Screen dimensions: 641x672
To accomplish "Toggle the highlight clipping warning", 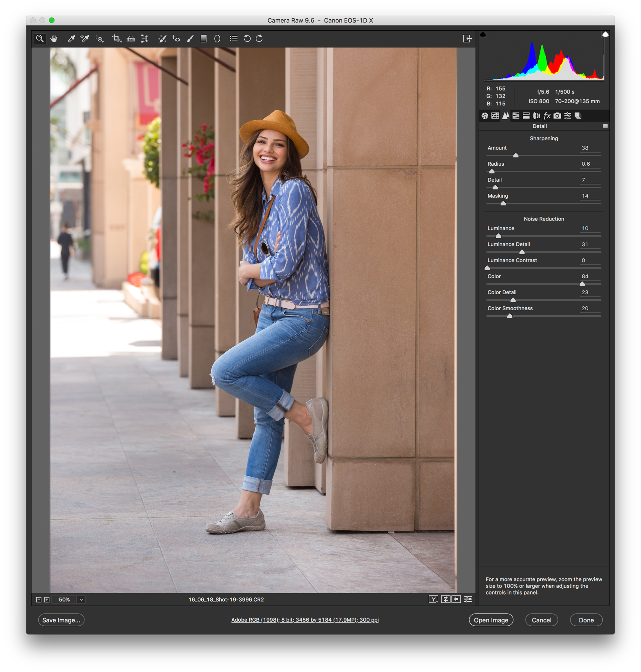I will [605, 34].
